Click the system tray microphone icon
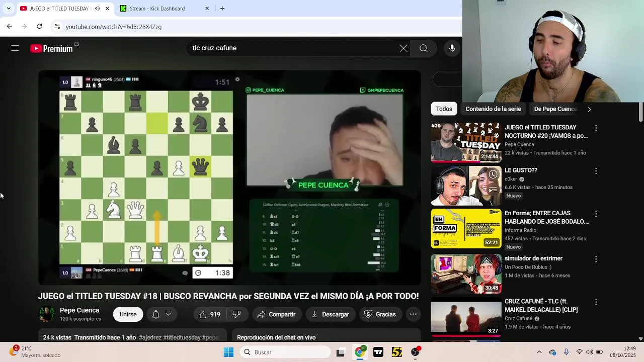 pos(566,352)
